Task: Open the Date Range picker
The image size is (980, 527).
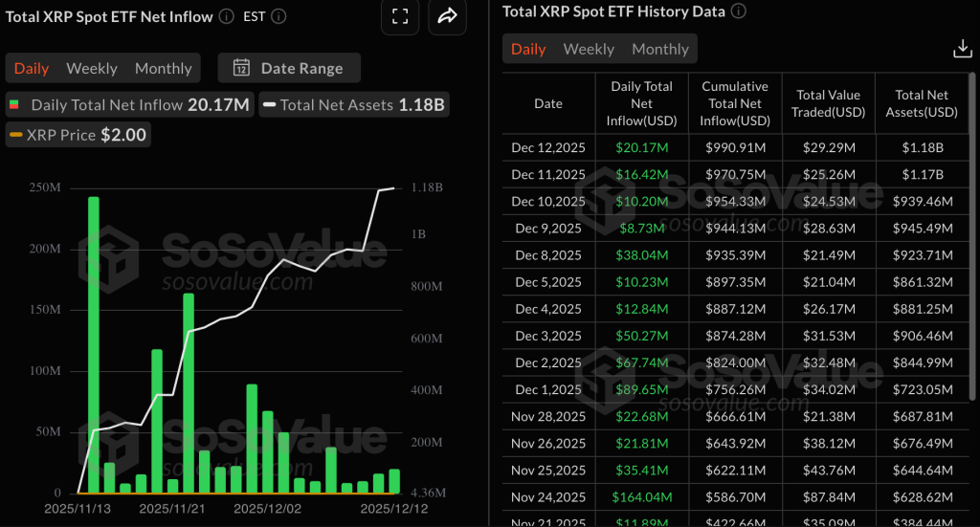Action: tap(289, 68)
